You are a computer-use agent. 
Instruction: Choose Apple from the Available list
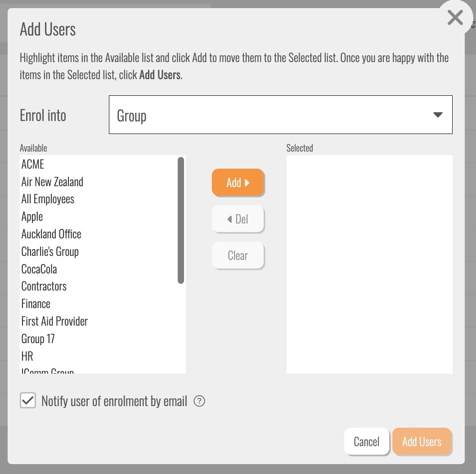[x=32, y=217]
